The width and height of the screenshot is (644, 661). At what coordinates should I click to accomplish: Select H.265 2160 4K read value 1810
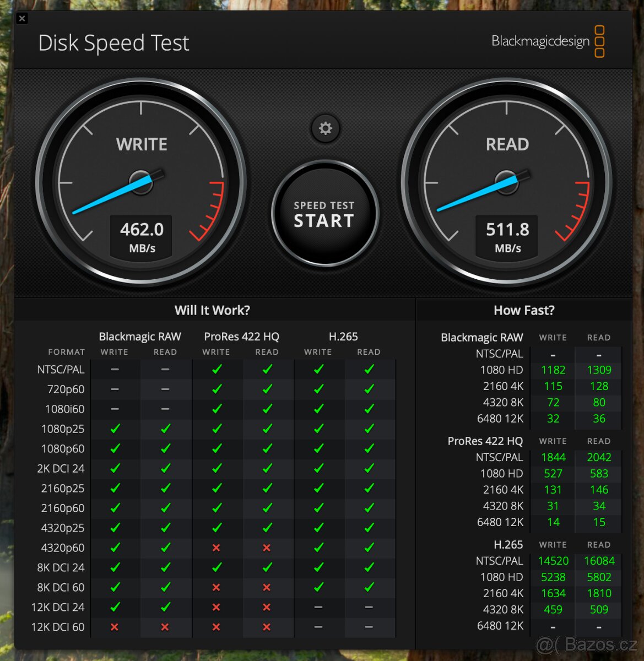tap(599, 593)
